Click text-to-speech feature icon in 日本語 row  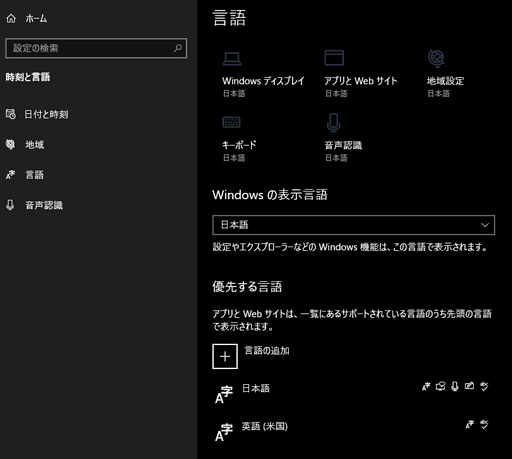tap(440, 386)
